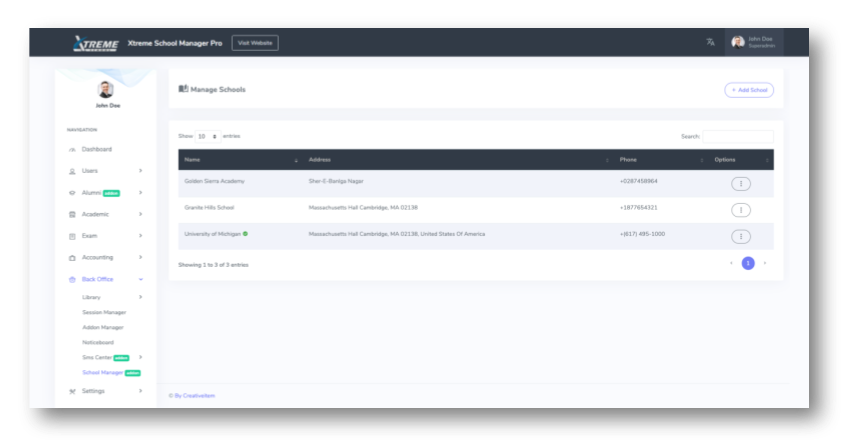Click the Dashboard icon in sidebar
The image size is (843, 448).
point(72,150)
